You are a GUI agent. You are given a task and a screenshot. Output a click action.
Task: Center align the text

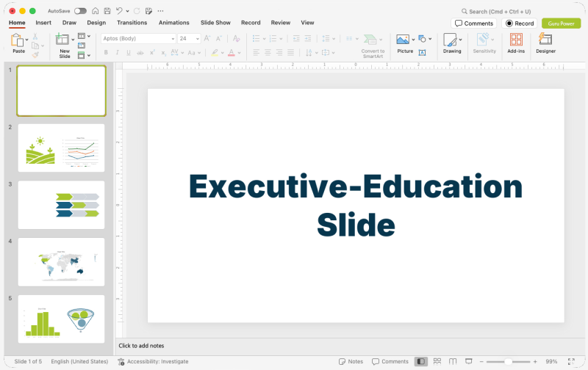268,53
